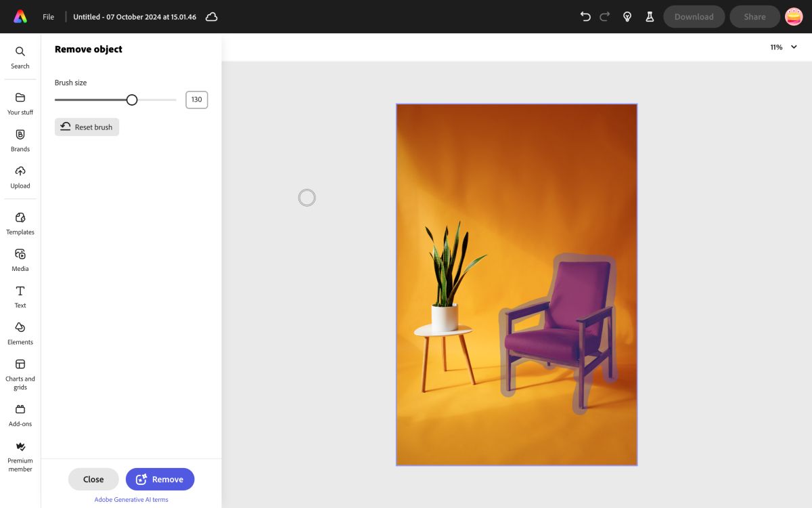Browse Templates from the sidebar

click(20, 223)
